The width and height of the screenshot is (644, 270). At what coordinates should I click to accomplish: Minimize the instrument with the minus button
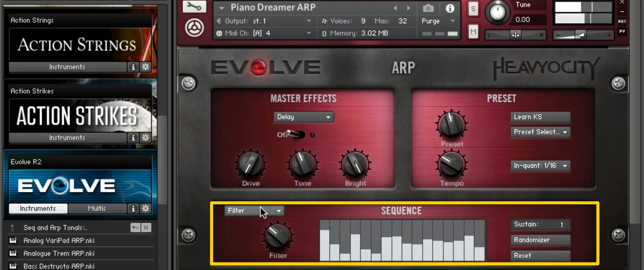pos(622,12)
